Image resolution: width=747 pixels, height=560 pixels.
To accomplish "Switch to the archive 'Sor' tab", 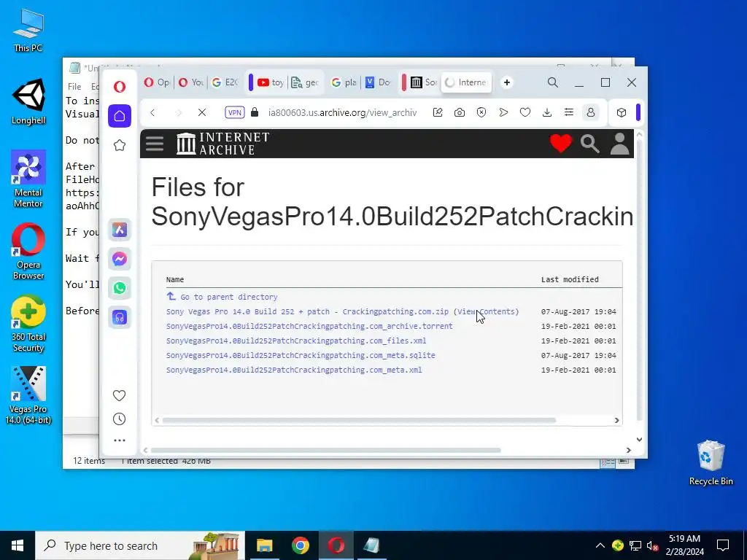I will click(x=424, y=82).
